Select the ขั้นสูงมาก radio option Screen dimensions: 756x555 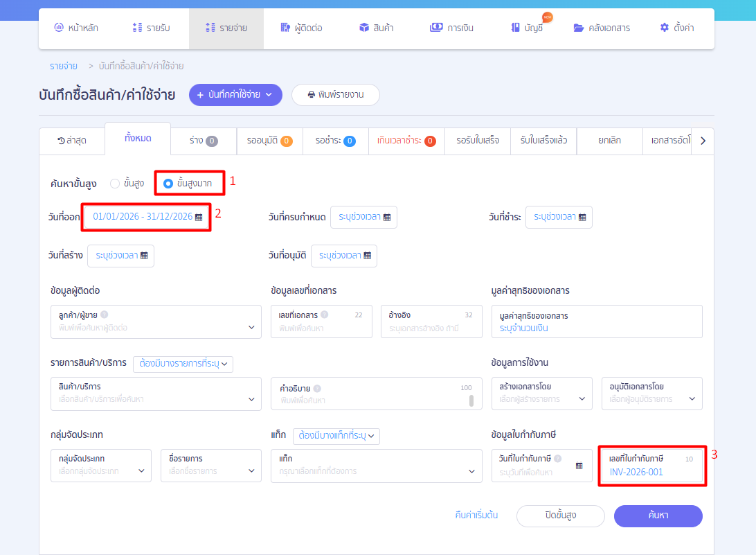[x=168, y=184]
